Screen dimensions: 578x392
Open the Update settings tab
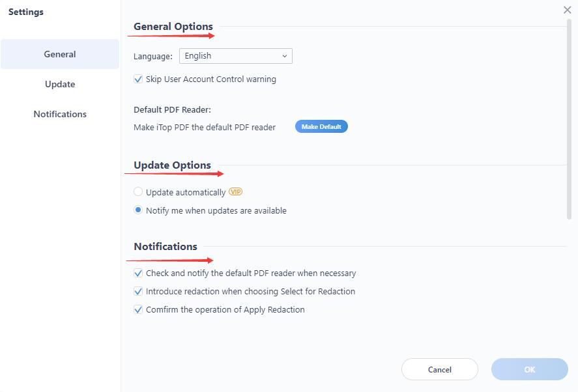point(60,85)
